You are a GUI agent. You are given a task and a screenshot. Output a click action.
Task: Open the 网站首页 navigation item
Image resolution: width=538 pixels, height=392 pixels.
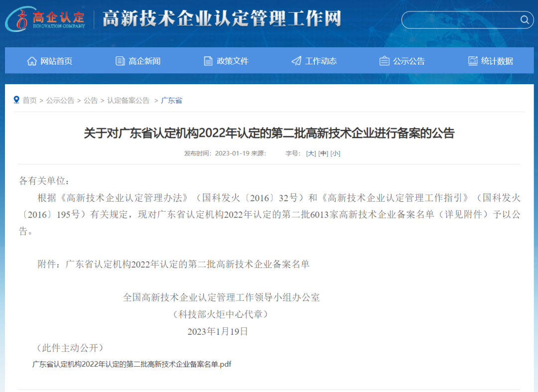tap(50, 61)
